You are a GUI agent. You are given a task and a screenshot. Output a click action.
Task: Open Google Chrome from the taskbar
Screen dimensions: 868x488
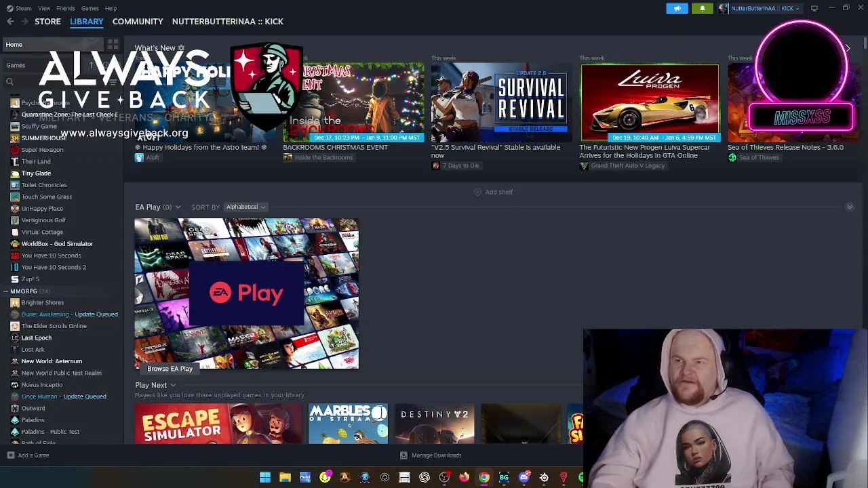tap(484, 477)
